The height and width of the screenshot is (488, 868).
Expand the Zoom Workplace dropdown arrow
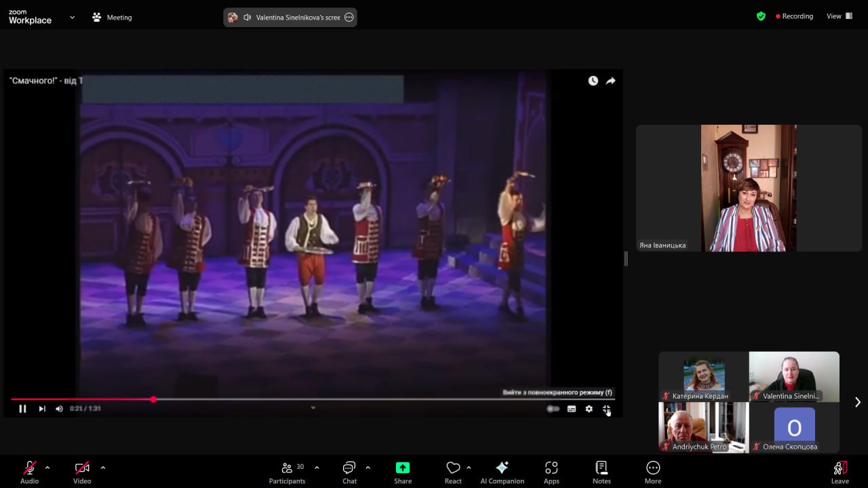72,17
